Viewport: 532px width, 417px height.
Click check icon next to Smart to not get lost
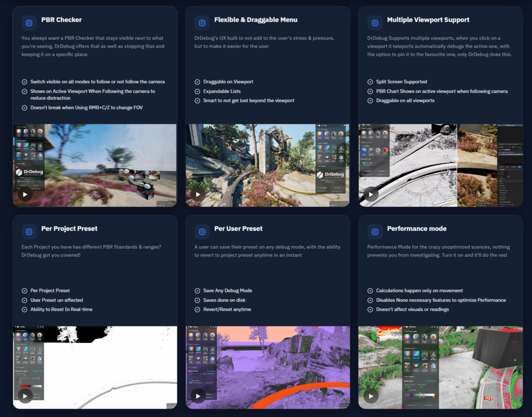(197, 101)
